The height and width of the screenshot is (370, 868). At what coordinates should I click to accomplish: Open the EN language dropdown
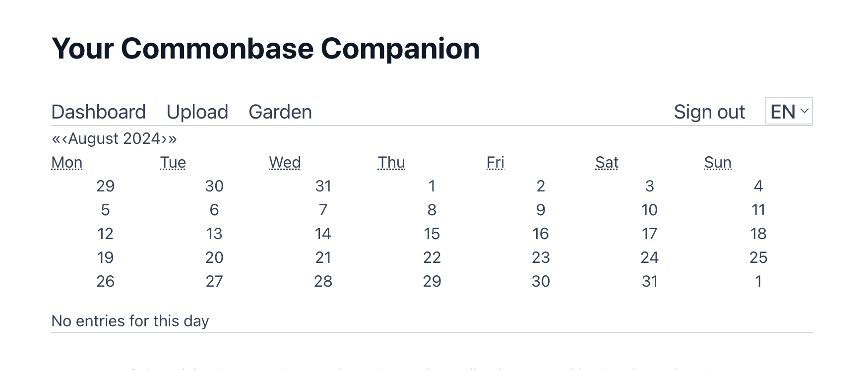coord(789,112)
